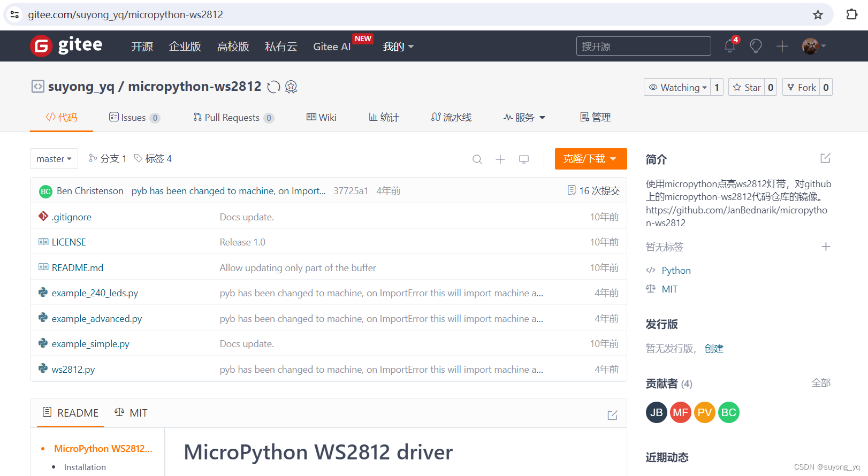Screen dimensions: 868x476
Task: Click the sync refresh icon beside repo name
Action: point(273,87)
